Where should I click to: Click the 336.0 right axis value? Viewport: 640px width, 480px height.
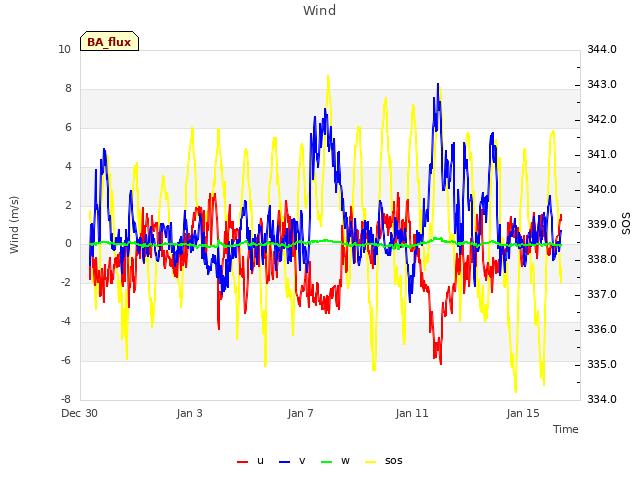tap(602, 329)
